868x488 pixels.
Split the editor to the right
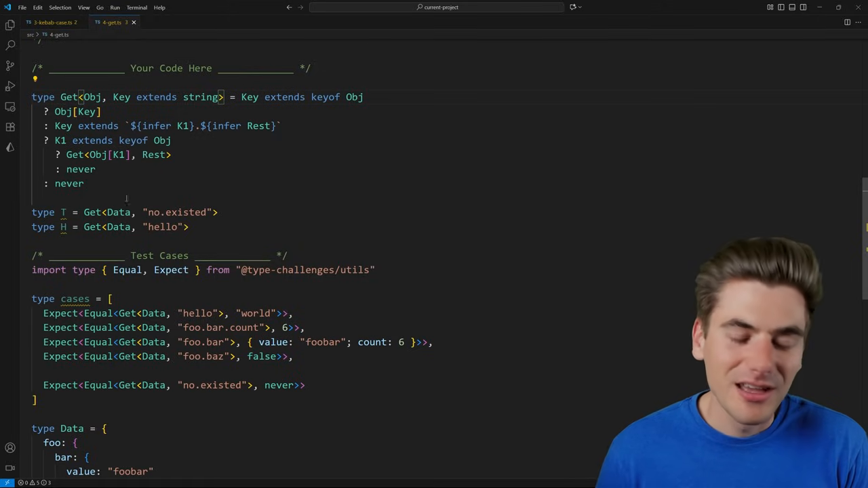847,22
